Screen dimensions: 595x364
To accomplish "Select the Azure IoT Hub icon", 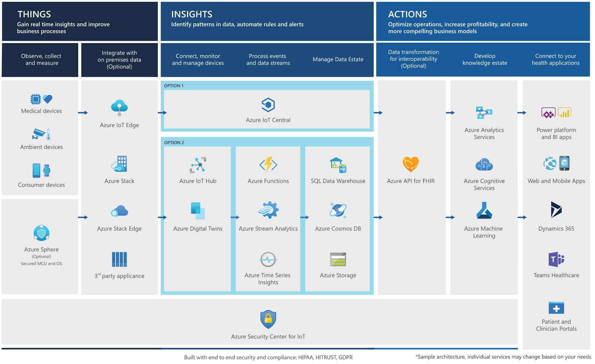I will pos(198,165).
